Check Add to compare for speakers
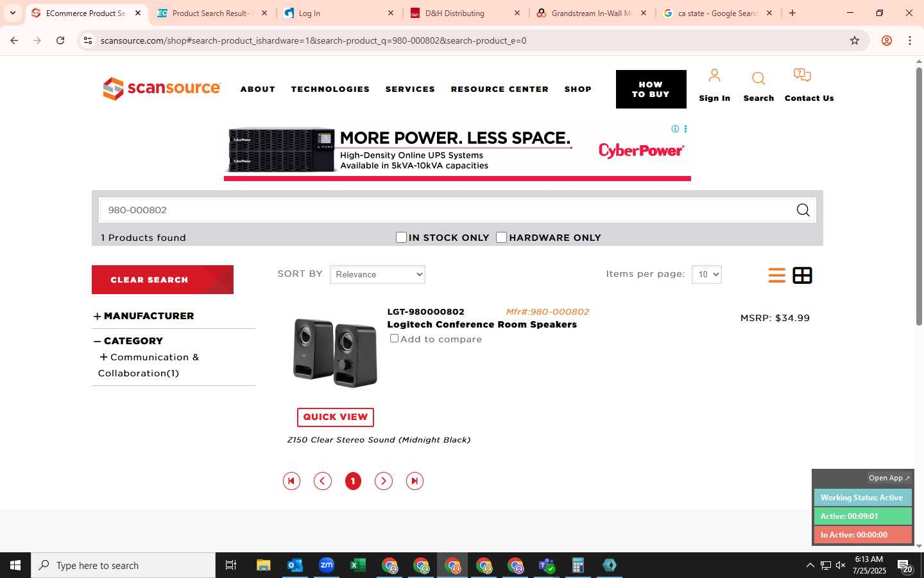Screen dimensions: 924x578 [x=394, y=338]
